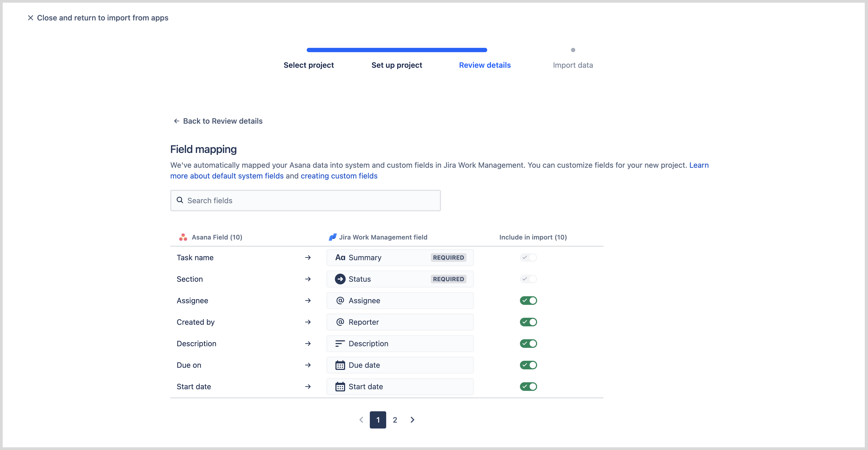Screen dimensions: 868x450
Task: Toggle off the Assignee include in import
Action: pyautogui.click(x=527, y=300)
